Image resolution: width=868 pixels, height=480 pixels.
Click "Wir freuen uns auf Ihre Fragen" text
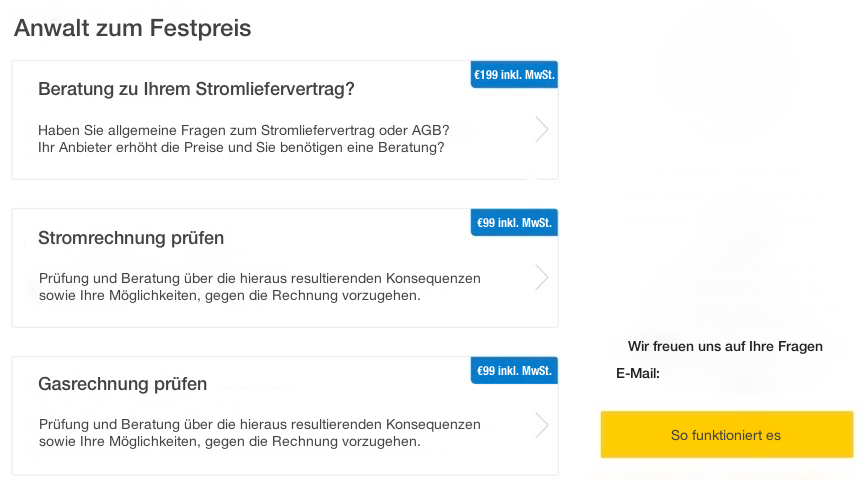[x=725, y=347]
